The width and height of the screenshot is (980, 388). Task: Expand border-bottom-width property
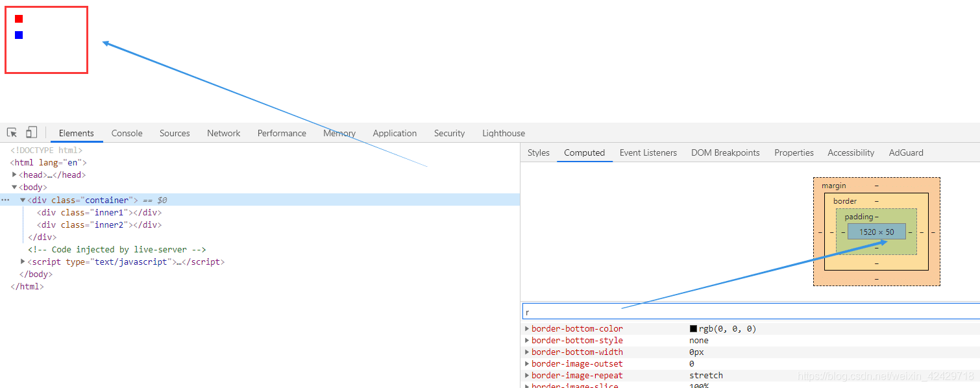[527, 352]
